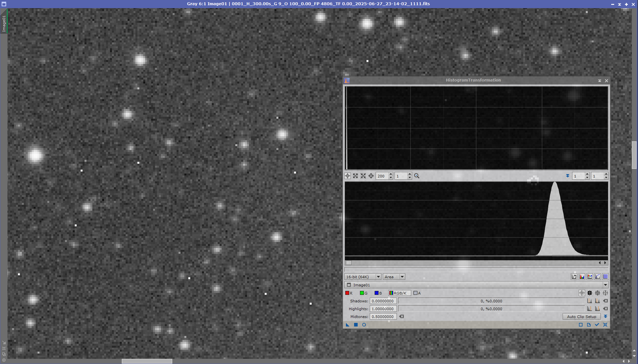Click the Shadows clipping slider track
Image resolution: width=638 pixels, height=364 pixels.
(491, 301)
